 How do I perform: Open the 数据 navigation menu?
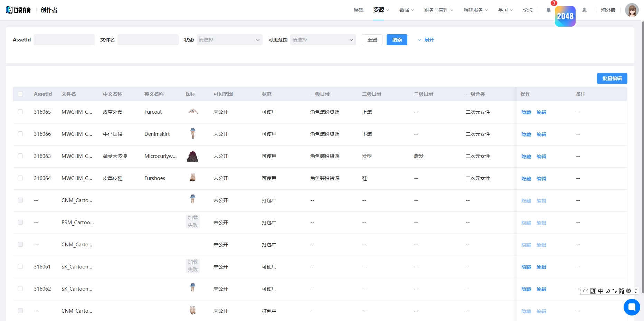pyautogui.click(x=406, y=10)
